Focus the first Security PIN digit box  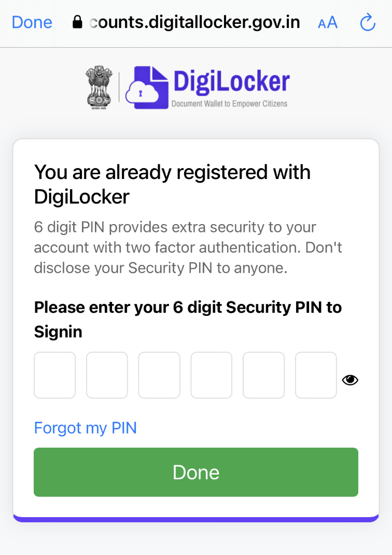pos(55,375)
